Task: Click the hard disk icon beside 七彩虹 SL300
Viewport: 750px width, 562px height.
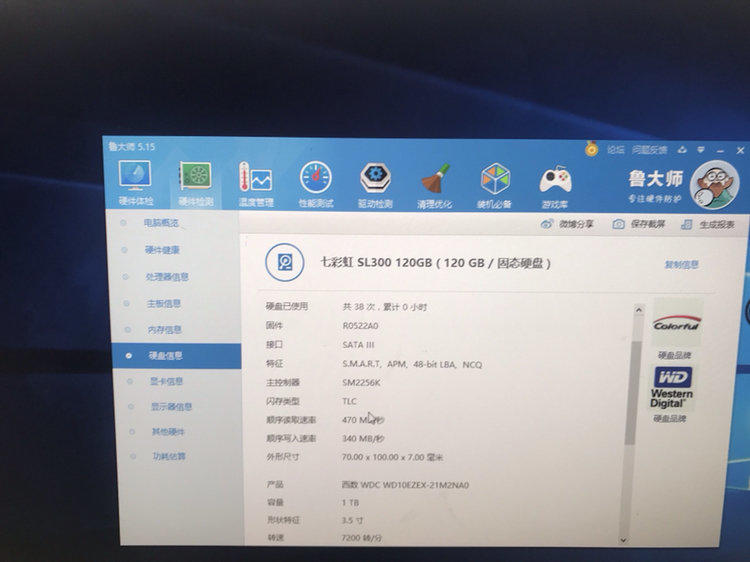Action: 285,262
